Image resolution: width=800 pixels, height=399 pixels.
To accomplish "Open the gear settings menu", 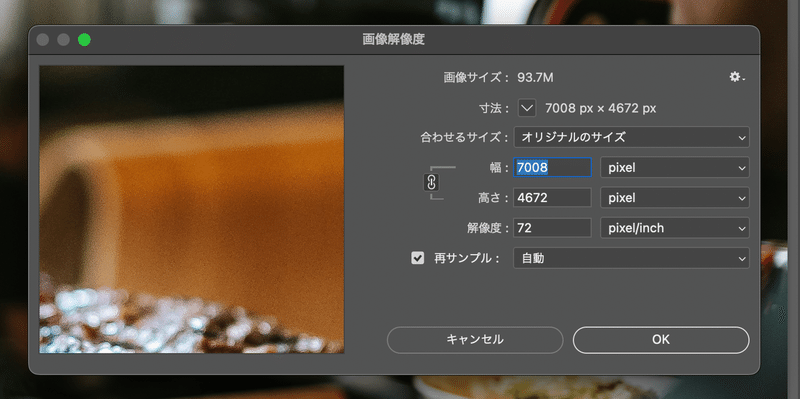I will [x=737, y=77].
